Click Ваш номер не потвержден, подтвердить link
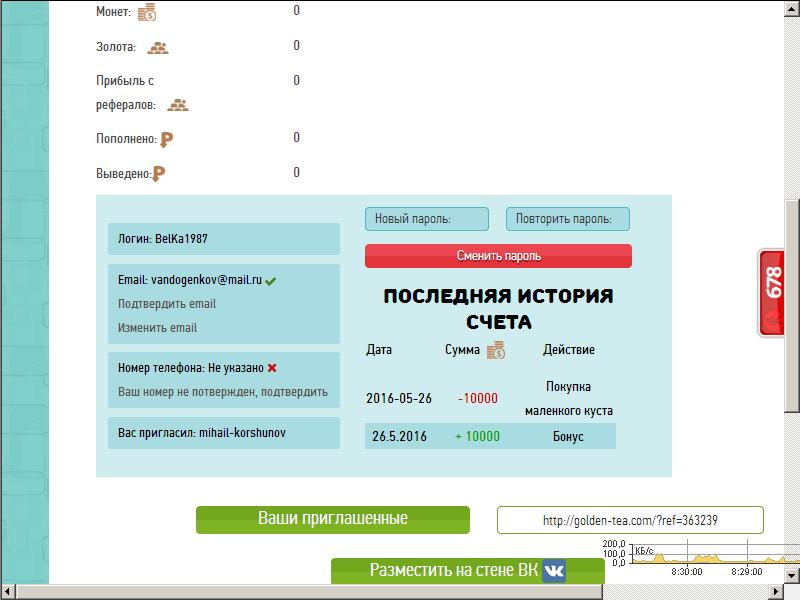This screenshot has width=800, height=600. 223,392
